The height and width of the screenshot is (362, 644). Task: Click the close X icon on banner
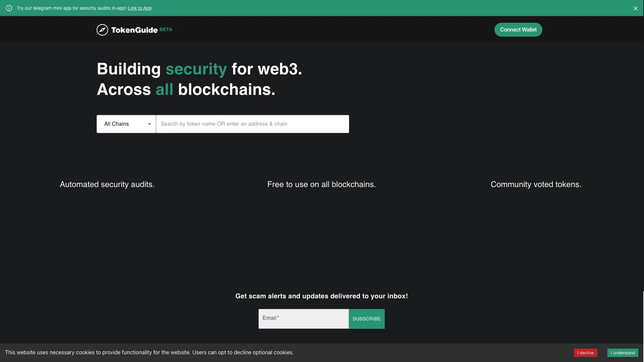pyautogui.click(x=635, y=8)
